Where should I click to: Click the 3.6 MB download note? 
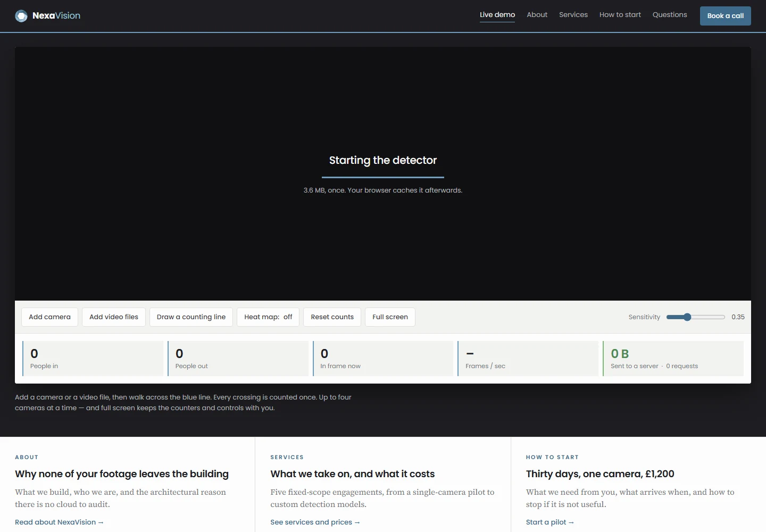383,190
